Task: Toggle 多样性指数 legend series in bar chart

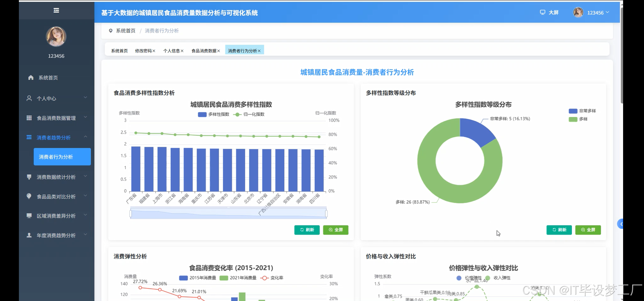Action: 214,114
